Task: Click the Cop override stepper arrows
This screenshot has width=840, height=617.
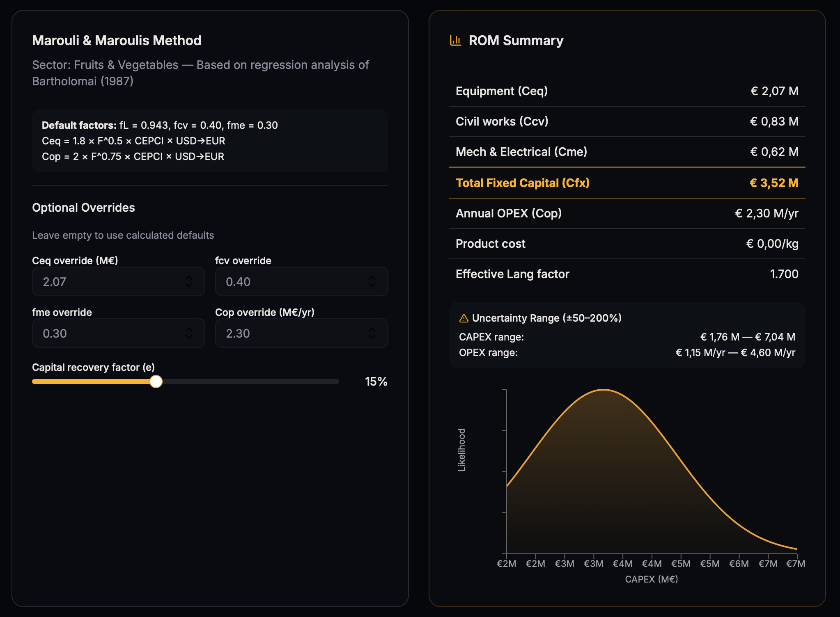Action: [372, 333]
